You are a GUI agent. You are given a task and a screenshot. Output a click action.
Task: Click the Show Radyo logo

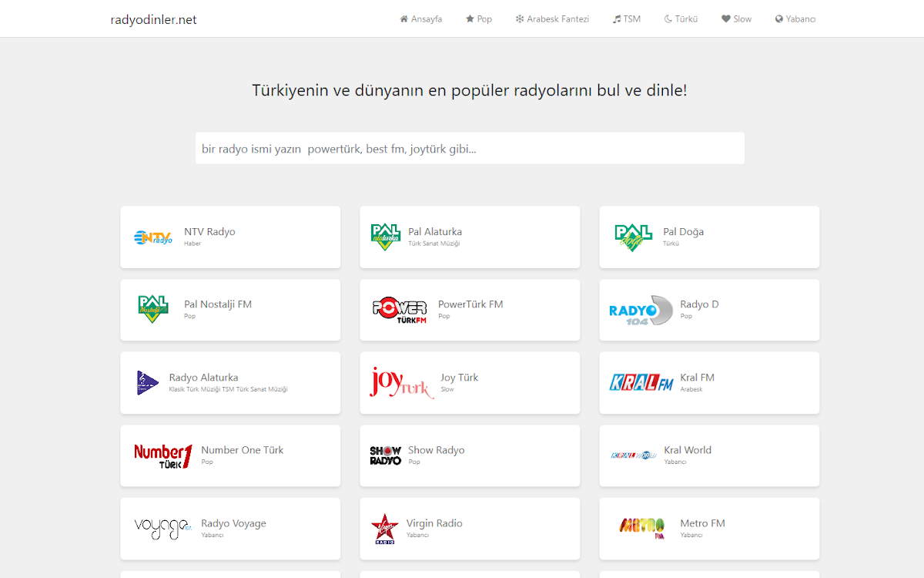(x=386, y=455)
